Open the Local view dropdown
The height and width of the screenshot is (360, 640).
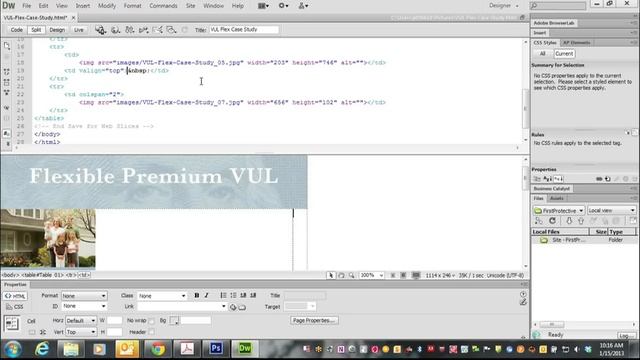point(611,211)
